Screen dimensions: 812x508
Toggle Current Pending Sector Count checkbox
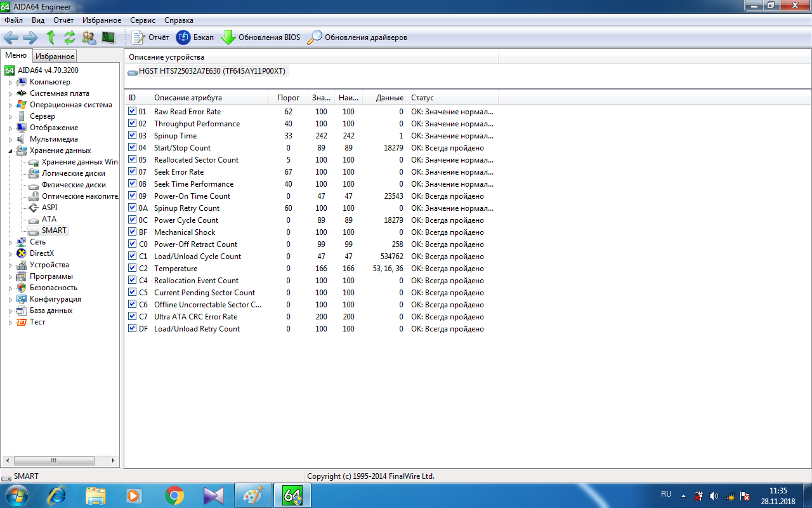[x=132, y=292]
